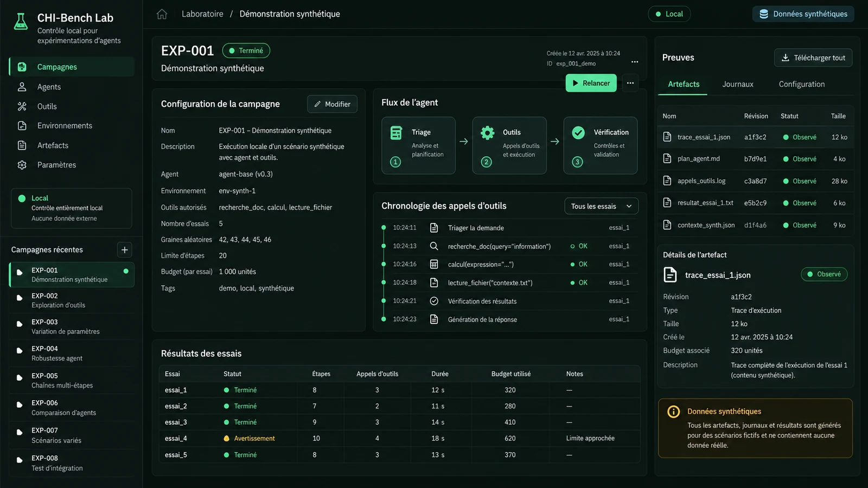Open campaign EXP-008 Test d'intégration

[x=72, y=463]
